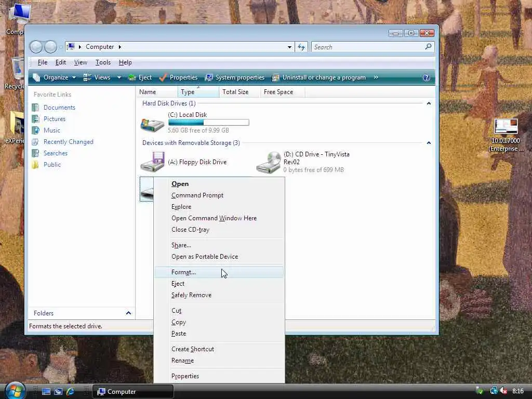Choose Safely Remove in context menu
Viewport: 532px width, 399px height.
click(x=219, y=295)
